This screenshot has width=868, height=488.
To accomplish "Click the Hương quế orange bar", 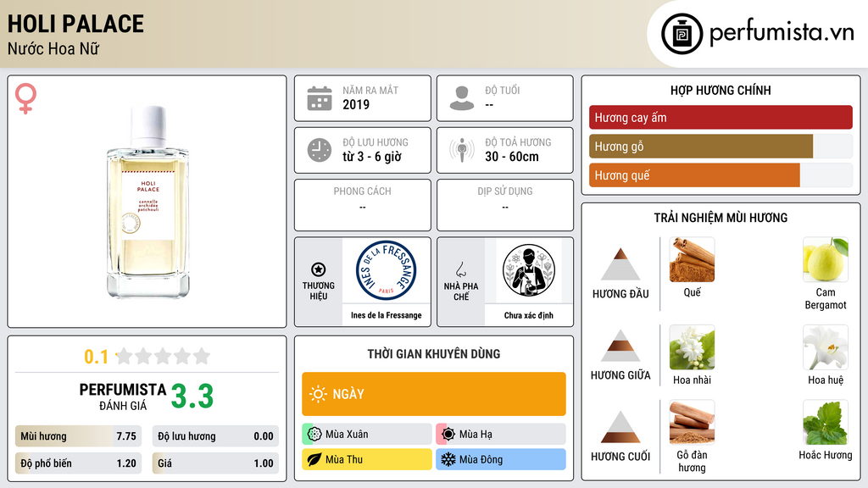I will tap(721, 175).
